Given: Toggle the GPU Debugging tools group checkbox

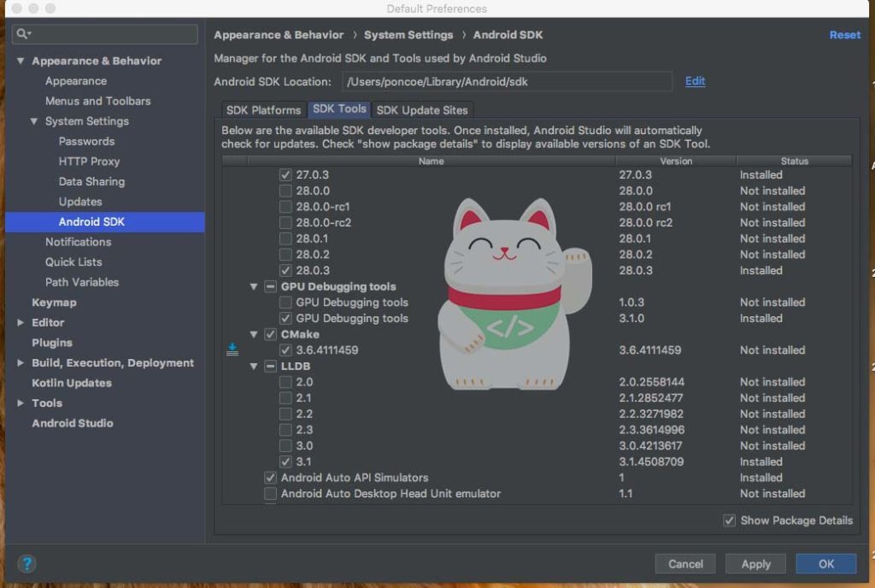Looking at the screenshot, I should (271, 287).
